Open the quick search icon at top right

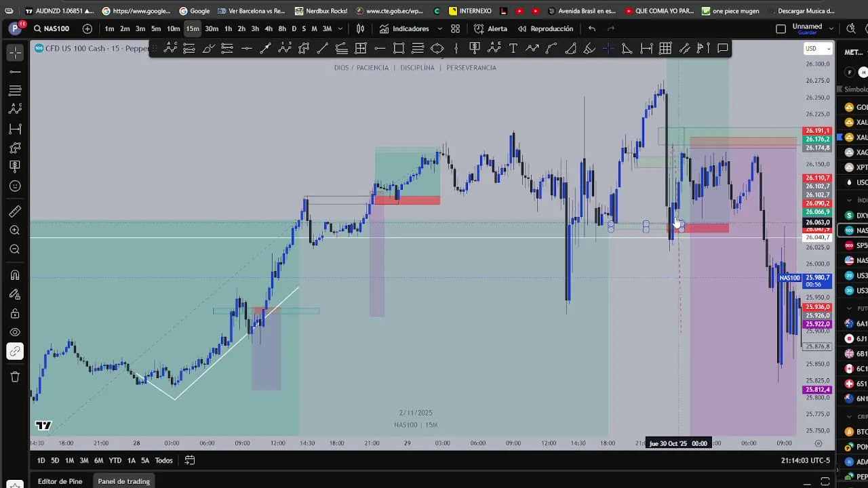851,28
